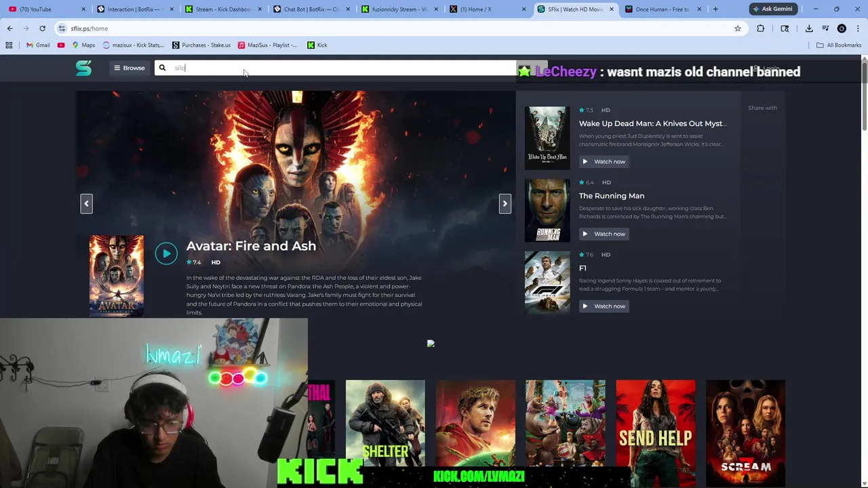Open the Browse menu
This screenshot has height=488, width=868.
click(x=129, y=68)
